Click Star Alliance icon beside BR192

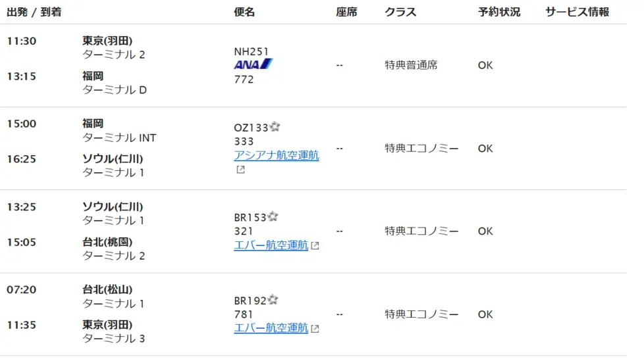[x=273, y=300]
